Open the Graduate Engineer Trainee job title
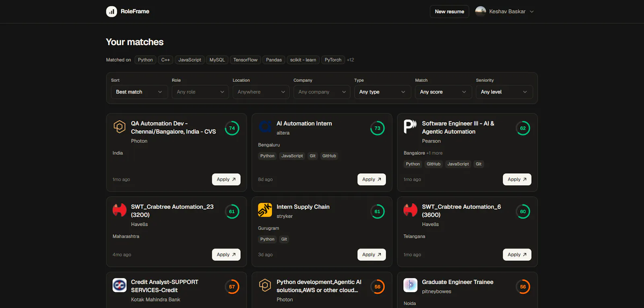Viewport: 644px width, 308px height. pyautogui.click(x=458, y=282)
